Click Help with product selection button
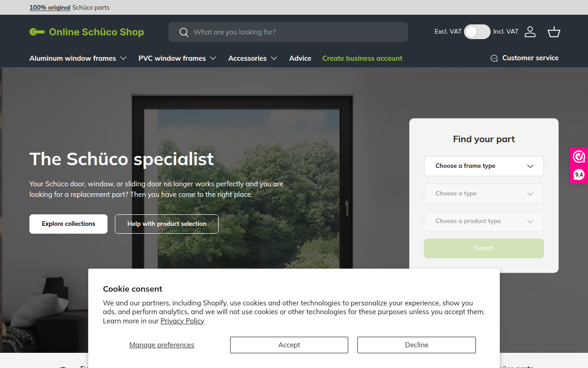The width and height of the screenshot is (588, 368). tap(167, 224)
